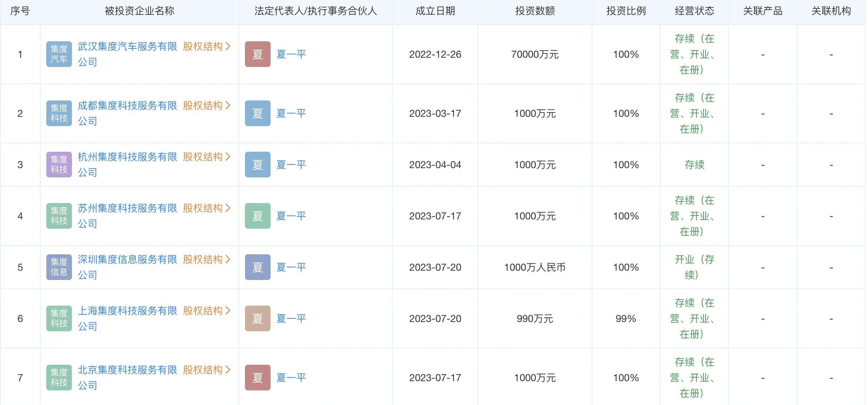
Task: Click the 夏 avatar in row 3
Action: click(258, 165)
